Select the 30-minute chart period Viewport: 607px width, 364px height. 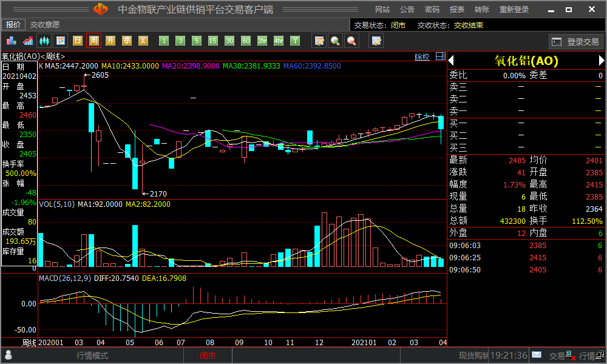(229, 41)
